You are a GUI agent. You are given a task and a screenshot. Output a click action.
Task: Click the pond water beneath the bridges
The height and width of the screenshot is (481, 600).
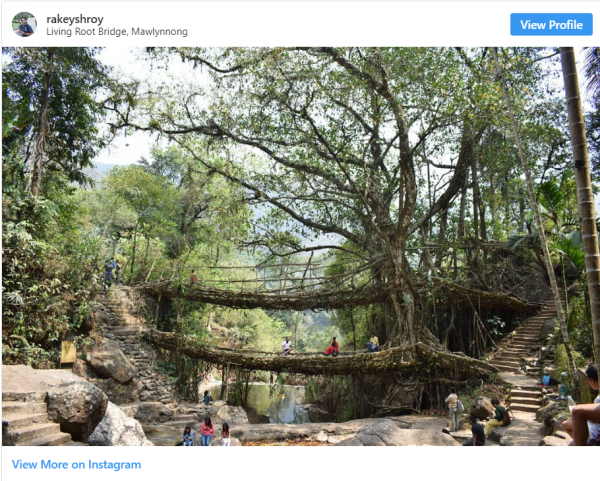pos(277,404)
